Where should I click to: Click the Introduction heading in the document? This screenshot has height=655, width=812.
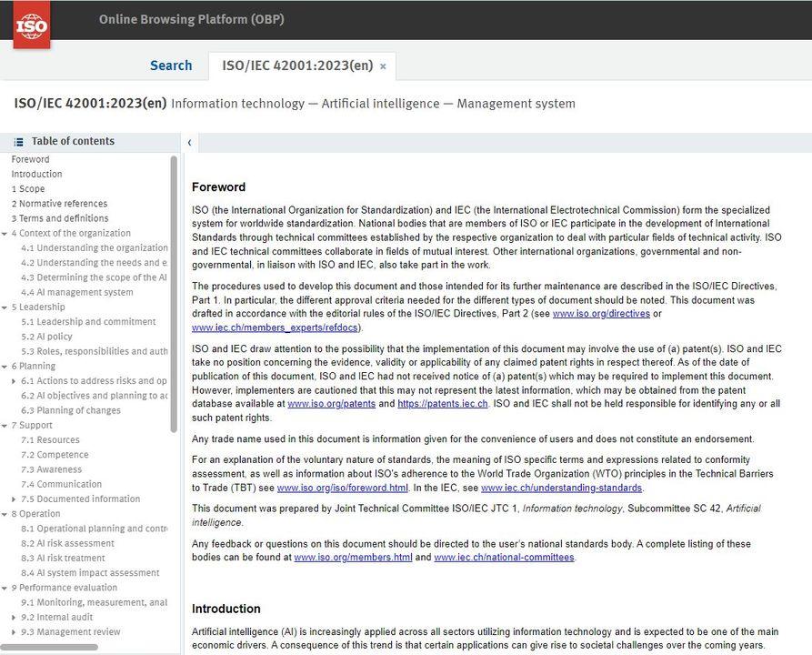[x=226, y=609]
